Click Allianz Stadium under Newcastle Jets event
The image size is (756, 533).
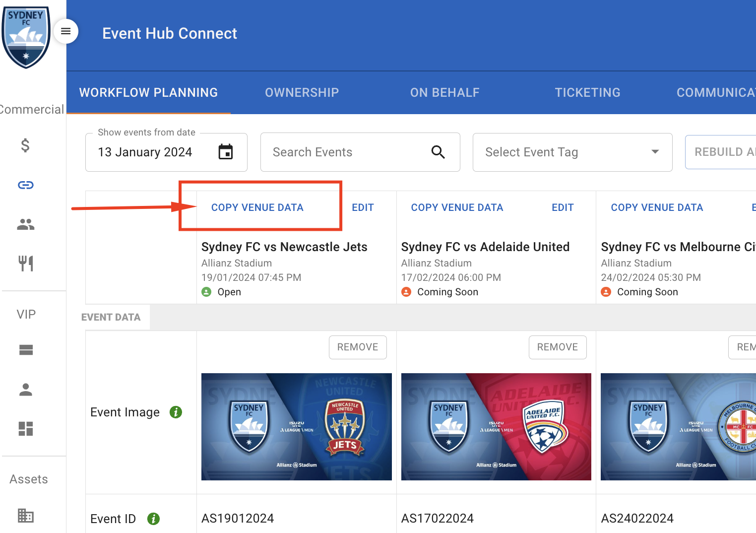[237, 263]
